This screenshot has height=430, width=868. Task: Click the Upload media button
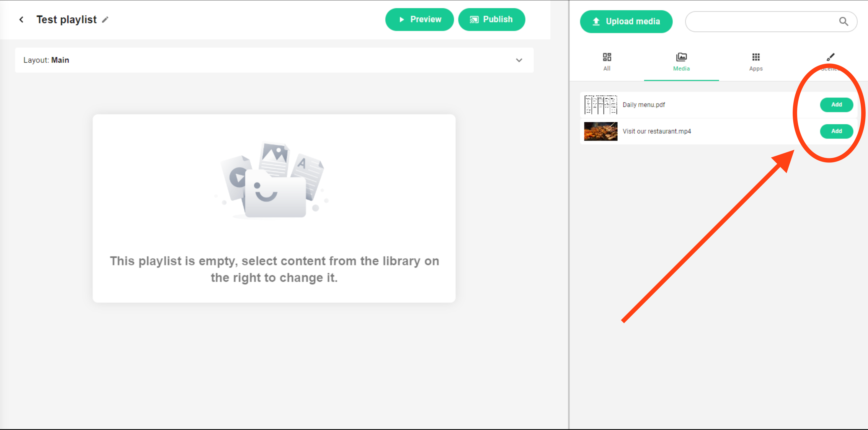(x=626, y=20)
